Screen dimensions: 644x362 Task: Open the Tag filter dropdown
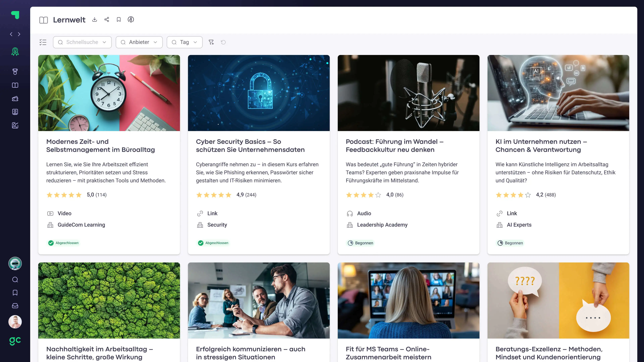point(184,42)
